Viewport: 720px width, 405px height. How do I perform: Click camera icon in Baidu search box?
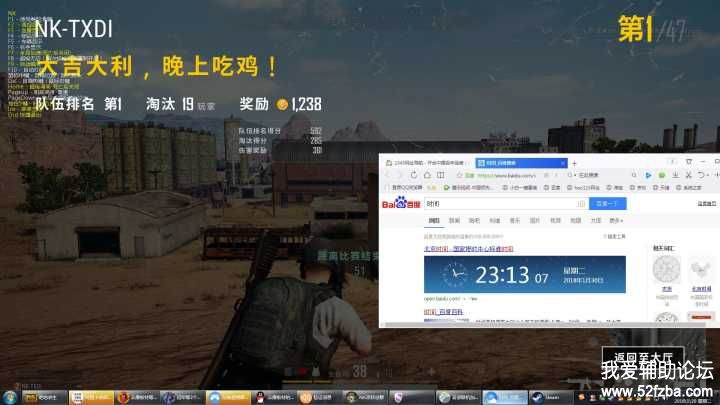coord(581,203)
